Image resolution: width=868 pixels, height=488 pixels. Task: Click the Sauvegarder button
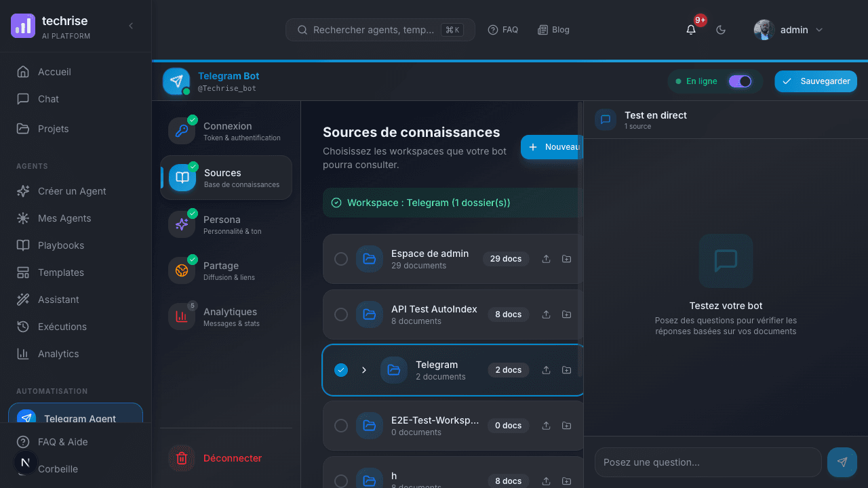[x=816, y=81]
